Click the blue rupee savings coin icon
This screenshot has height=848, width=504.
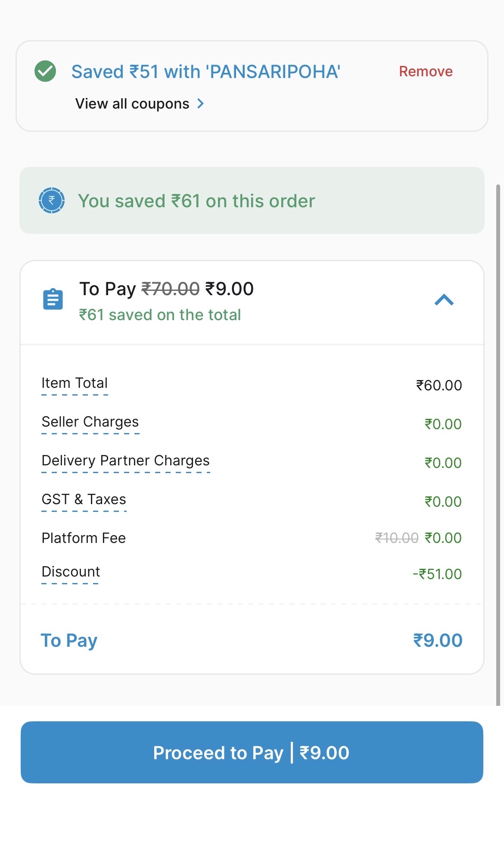coord(52,200)
